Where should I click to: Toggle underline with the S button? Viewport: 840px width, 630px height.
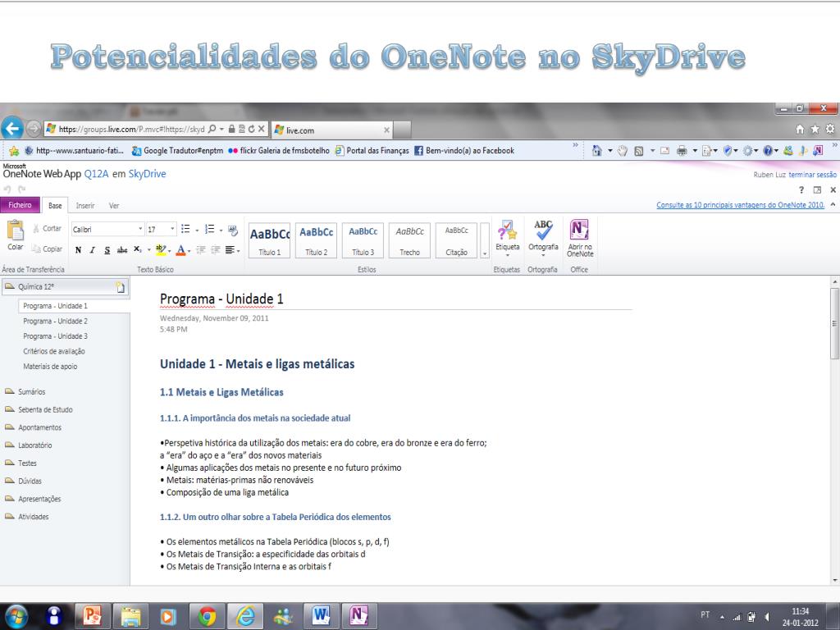(x=107, y=249)
